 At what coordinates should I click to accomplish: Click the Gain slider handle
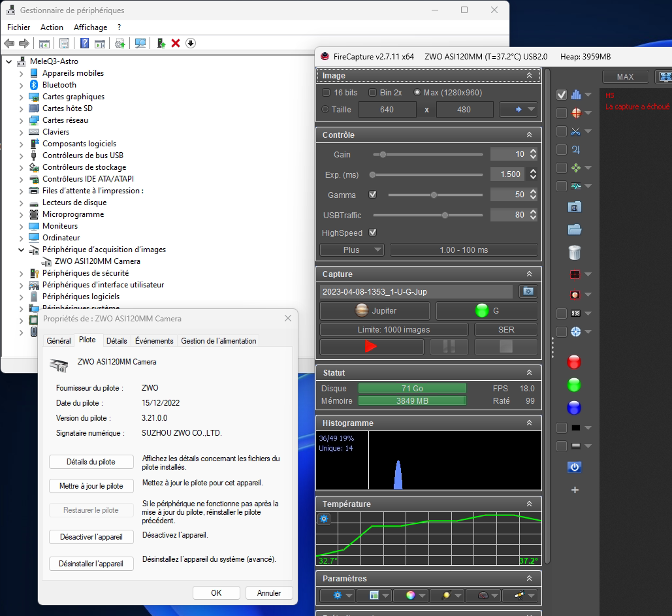(x=383, y=154)
